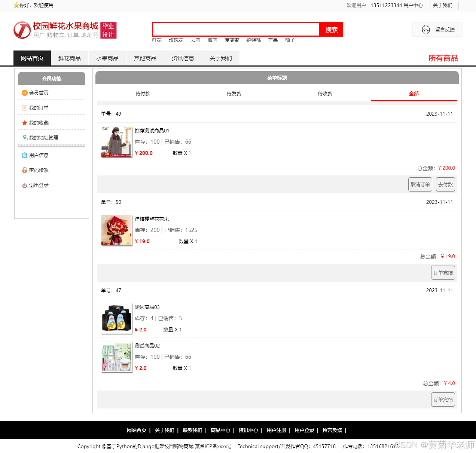Click the 退出登录 power icon
476x453 pixels.
[25, 186]
